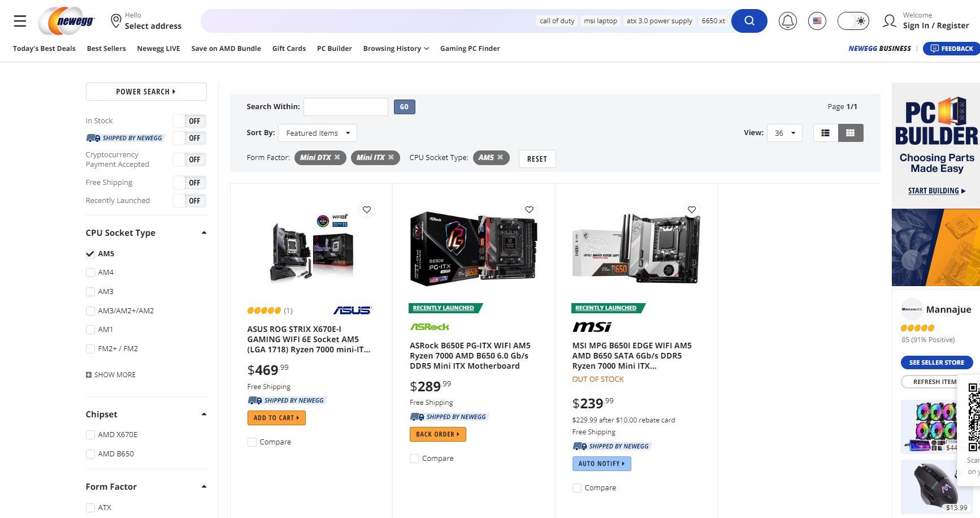This screenshot has height=518, width=980.
Task: Click the location pin icon
Action: pyautogui.click(x=116, y=21)
